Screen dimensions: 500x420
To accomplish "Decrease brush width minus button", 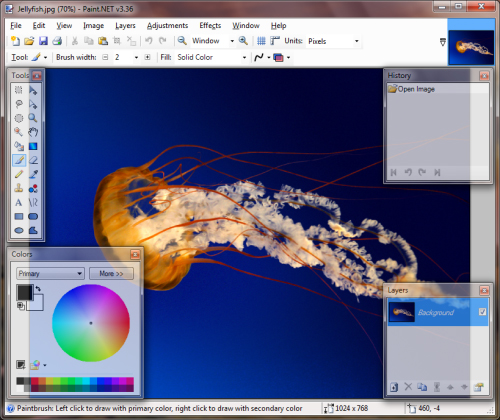I will pos(105,57).
